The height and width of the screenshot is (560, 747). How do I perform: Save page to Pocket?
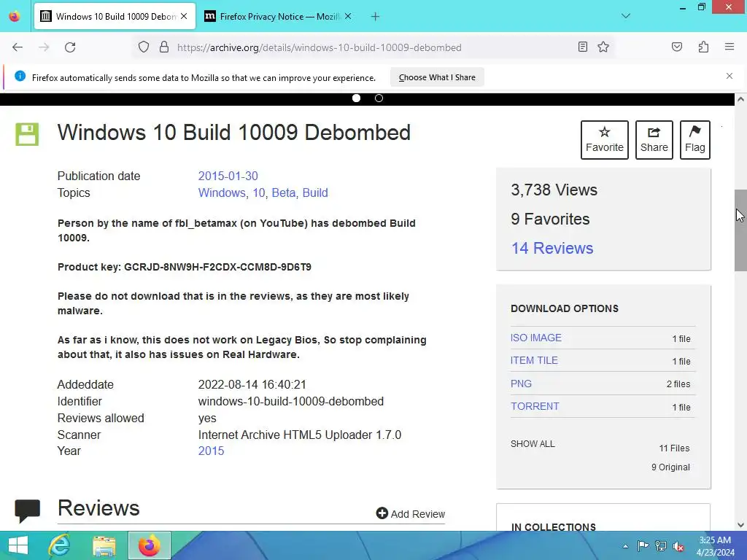(676, 47)
